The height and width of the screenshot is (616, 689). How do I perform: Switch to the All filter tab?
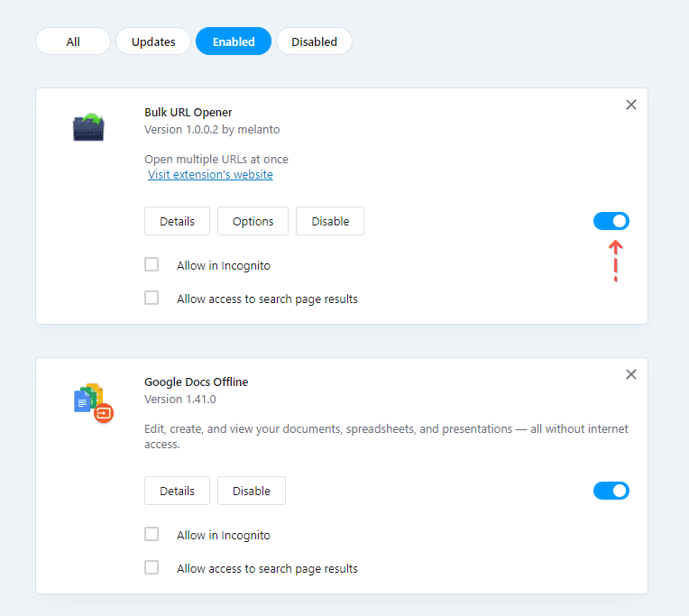[x=73, y=41]
